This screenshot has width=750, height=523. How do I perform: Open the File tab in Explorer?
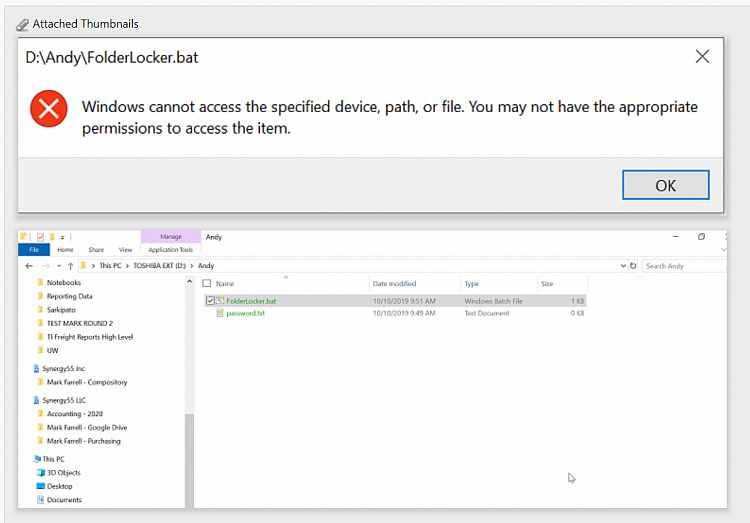pyautogui.click(x=34, y=249)
